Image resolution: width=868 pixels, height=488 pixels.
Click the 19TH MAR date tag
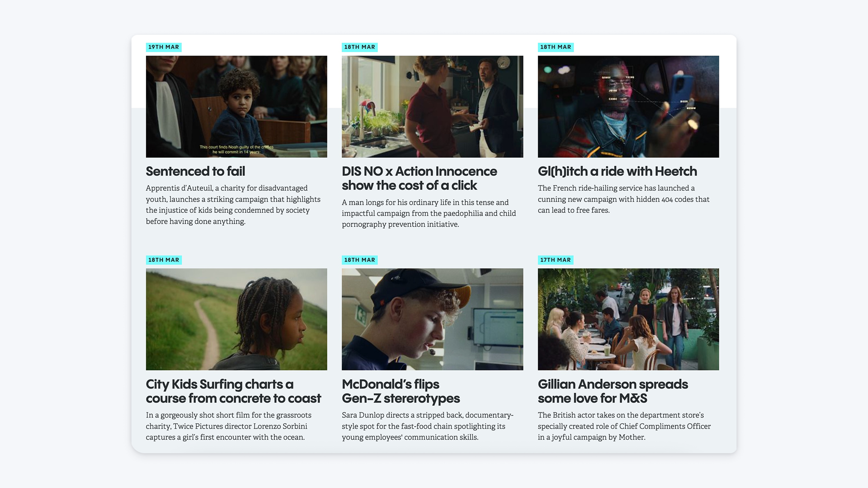tap(164, 47)
